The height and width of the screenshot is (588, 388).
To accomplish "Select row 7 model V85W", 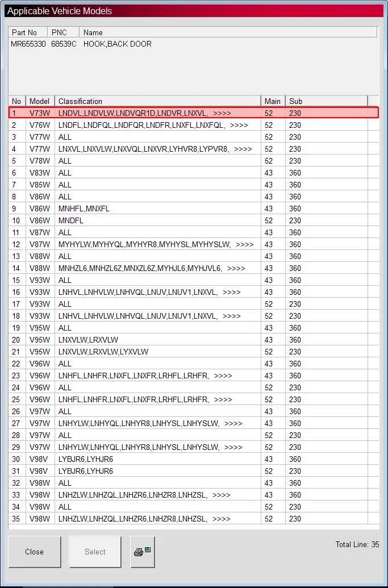I will pos(194,185).
